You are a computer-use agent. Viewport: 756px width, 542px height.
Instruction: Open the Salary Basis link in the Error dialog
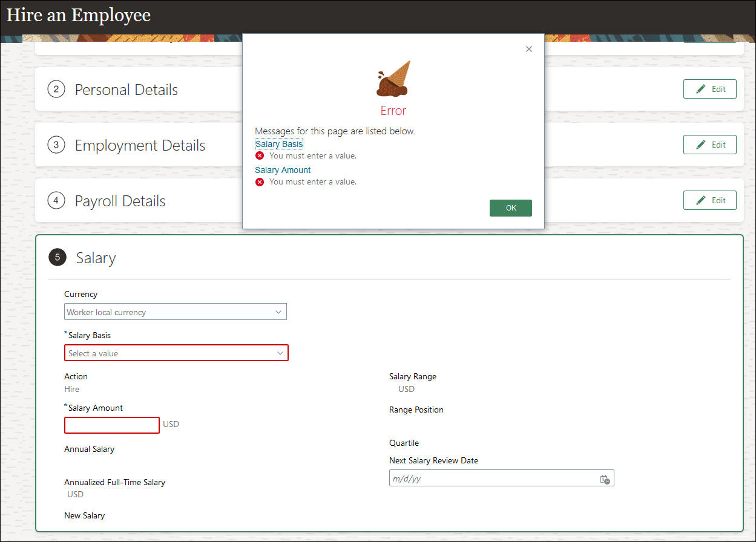[x=279, y=144]
